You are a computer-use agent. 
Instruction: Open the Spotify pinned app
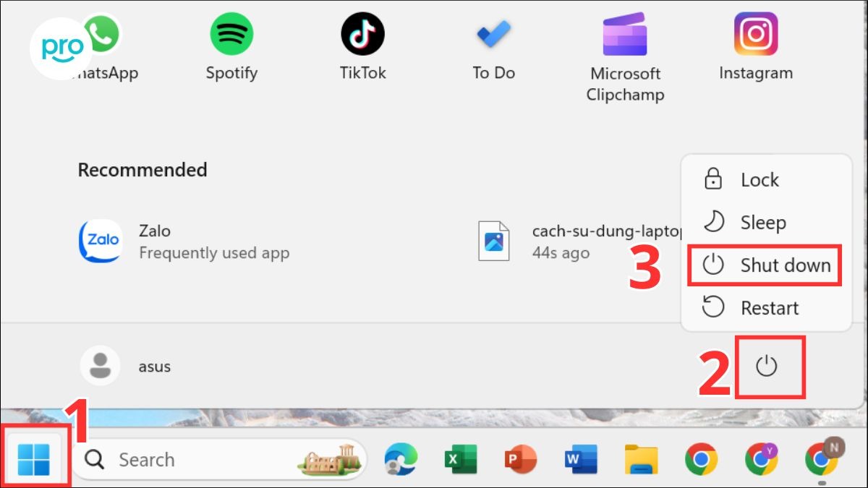231,47
